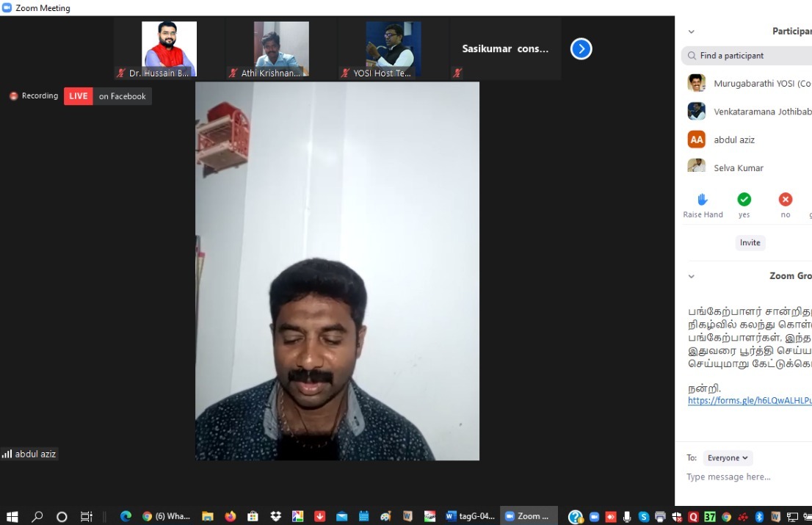Open Firefox from the taskbar

tap(231, 516)
